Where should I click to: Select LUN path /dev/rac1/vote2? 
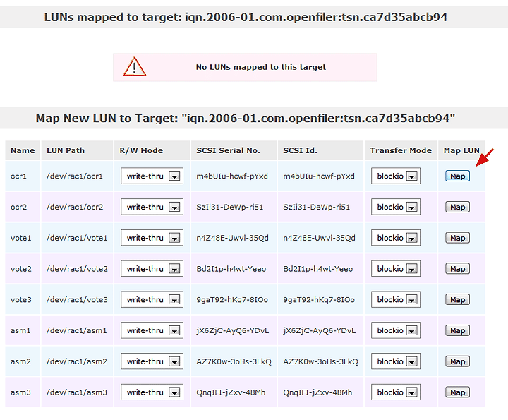coord(77,269)
